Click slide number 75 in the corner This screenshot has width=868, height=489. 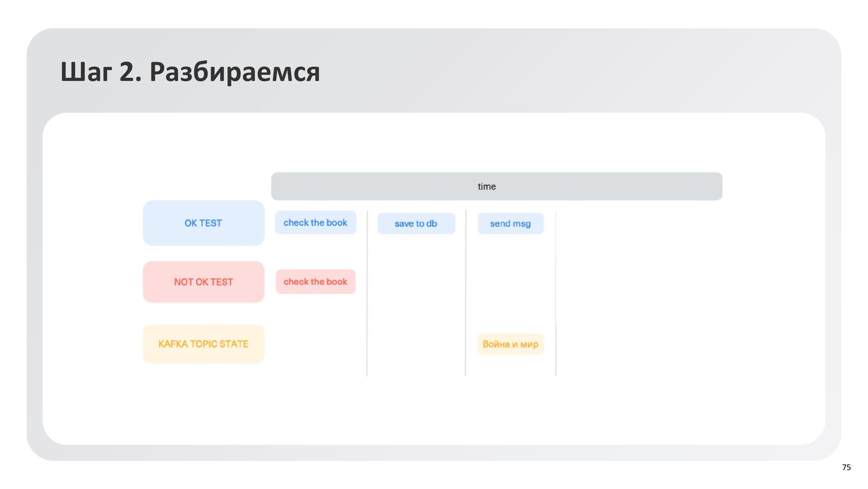[846, 467]
